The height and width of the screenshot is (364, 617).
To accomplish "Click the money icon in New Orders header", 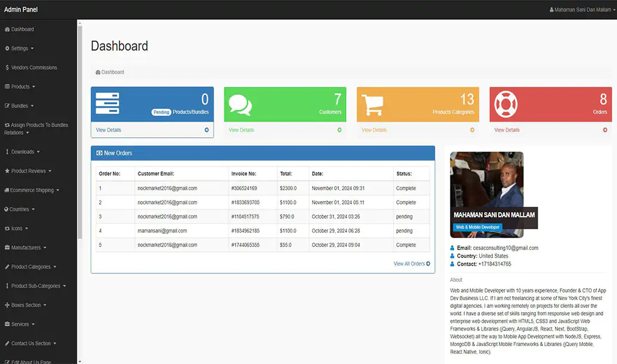I will pos(99,153).
